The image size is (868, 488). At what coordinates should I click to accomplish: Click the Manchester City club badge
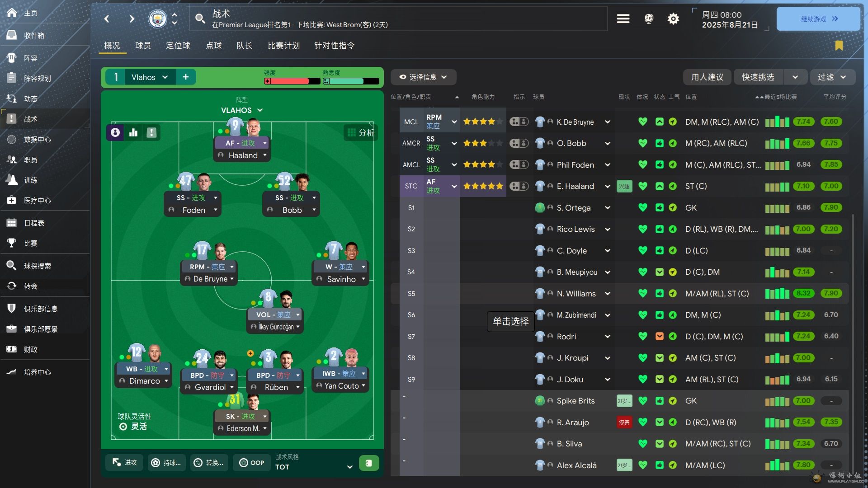point(157,19)
